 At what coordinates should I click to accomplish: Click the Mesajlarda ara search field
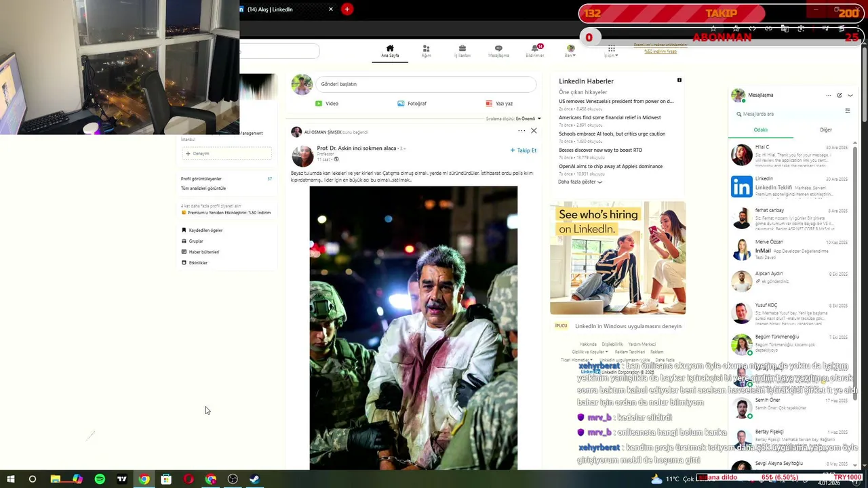tap(787, 114)
